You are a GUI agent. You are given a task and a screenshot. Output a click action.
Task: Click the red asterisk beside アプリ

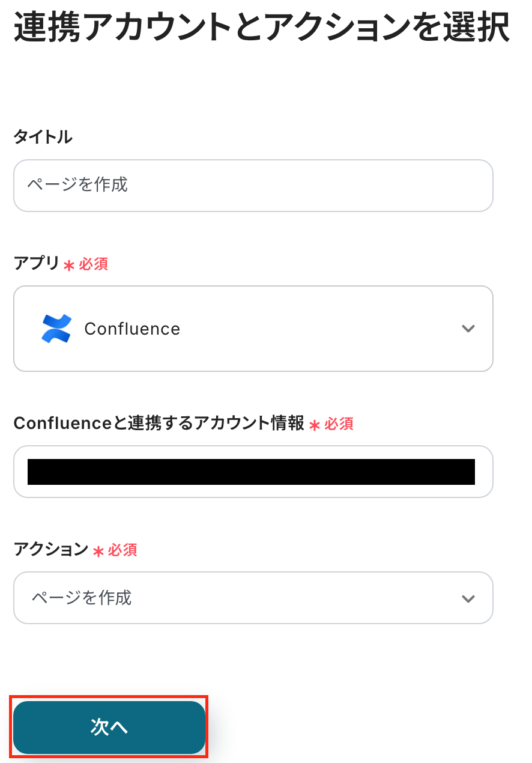pos(69,266)
